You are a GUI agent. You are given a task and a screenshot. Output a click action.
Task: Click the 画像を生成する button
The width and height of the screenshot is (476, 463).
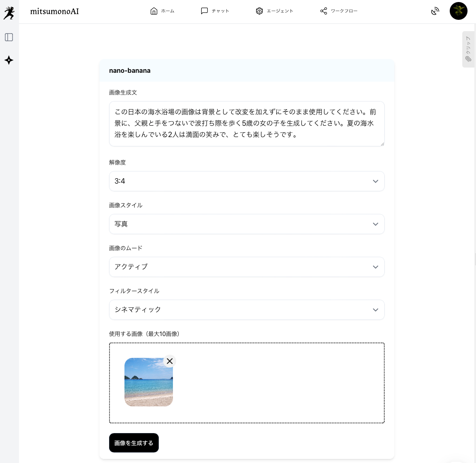click(x=134, y=443)
